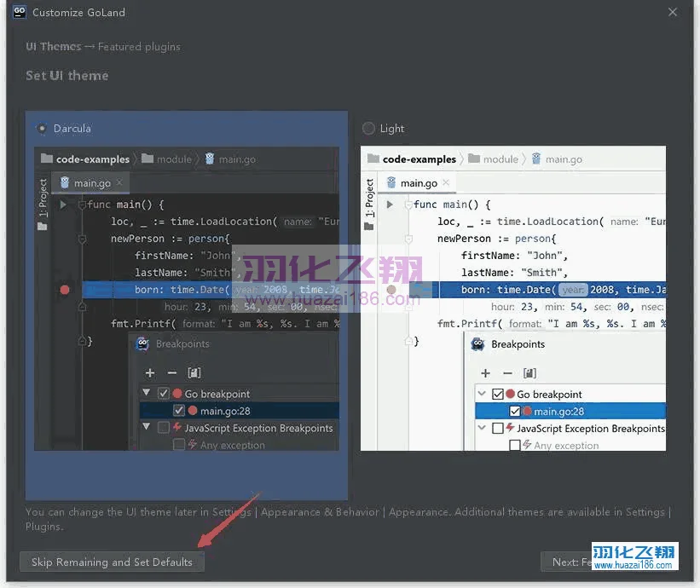Select main.go:28 row in Light preview
This screenshot has width=700, height=588.
570,411
